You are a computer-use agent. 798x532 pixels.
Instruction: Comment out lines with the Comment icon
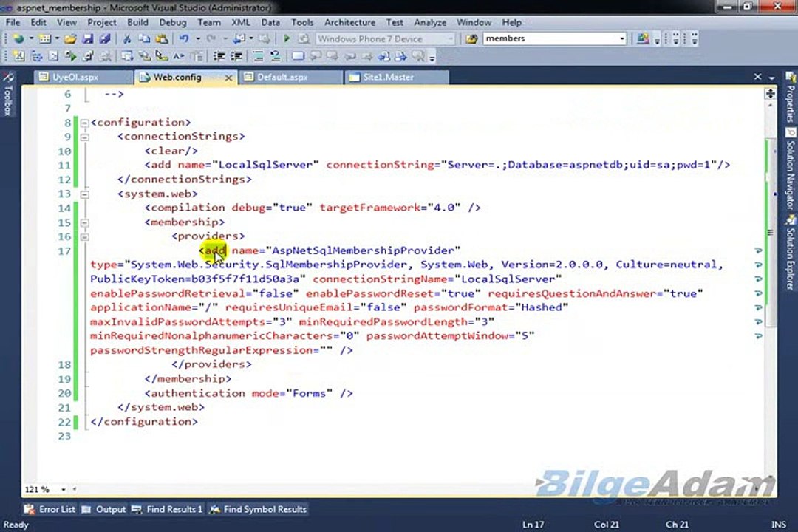pos(258,56)
